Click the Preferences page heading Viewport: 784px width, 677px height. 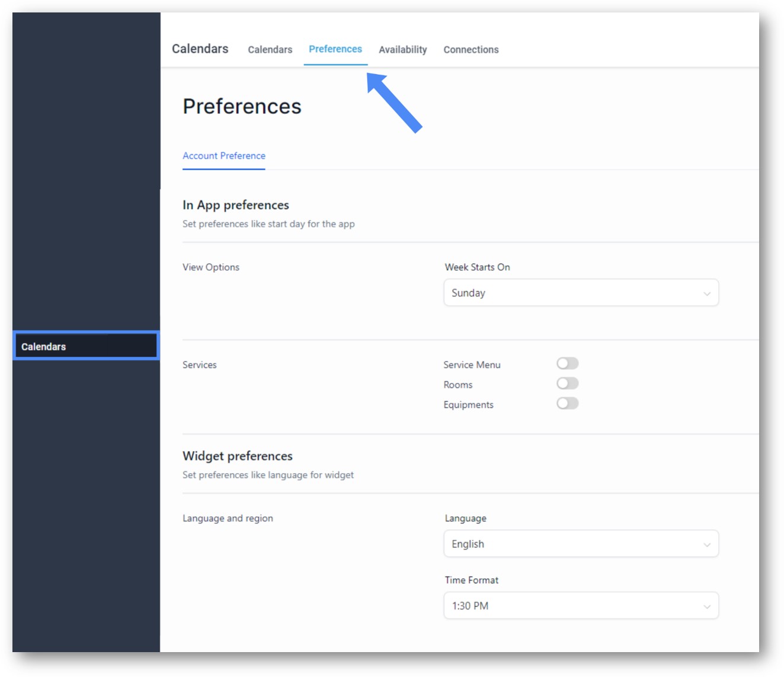click(x=242, y=107)
